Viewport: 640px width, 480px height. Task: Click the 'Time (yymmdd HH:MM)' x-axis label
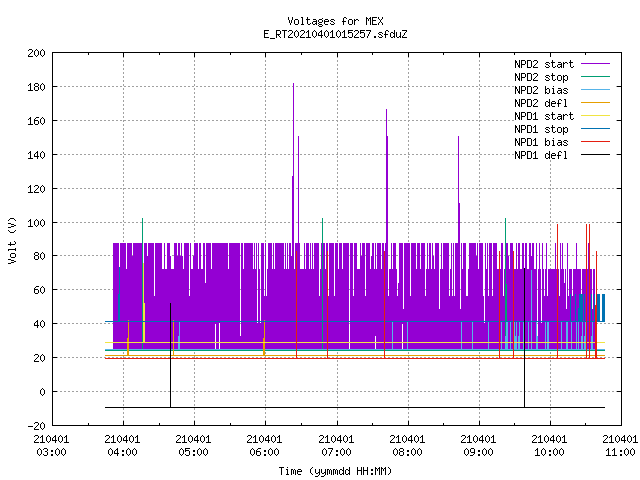pyautogui.click(x=335, y=471)
